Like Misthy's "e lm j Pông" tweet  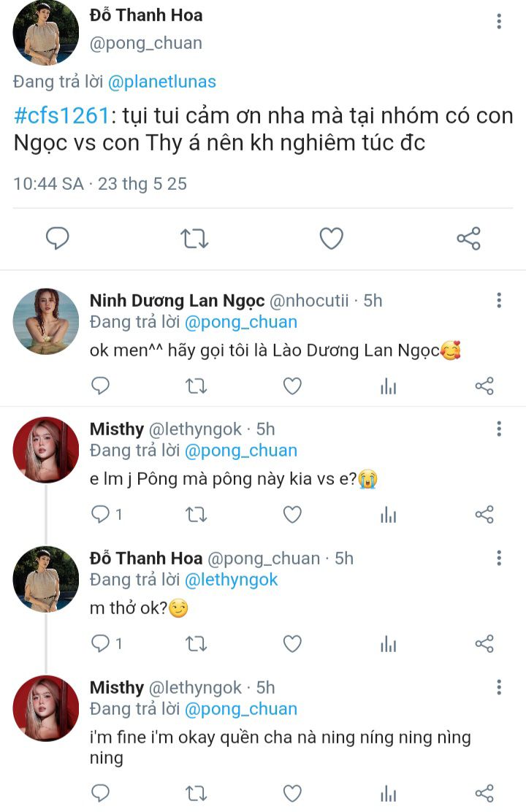point(292,515)
